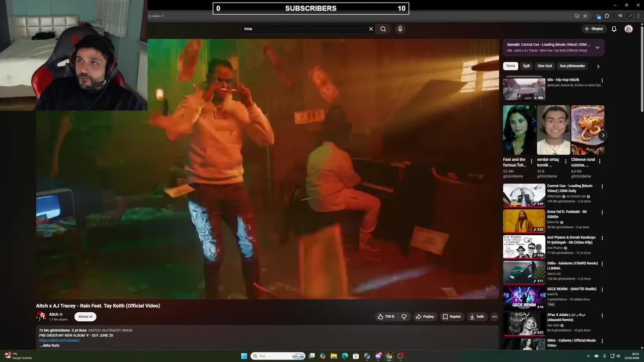
Task: Open options menu for 2Pac X Adele remix
Action: pyautogui.click(x=602, y=315)
